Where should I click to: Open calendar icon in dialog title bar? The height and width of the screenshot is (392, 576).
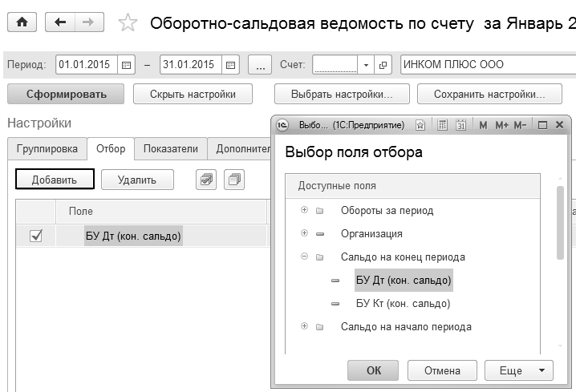(x=460, y=125)
